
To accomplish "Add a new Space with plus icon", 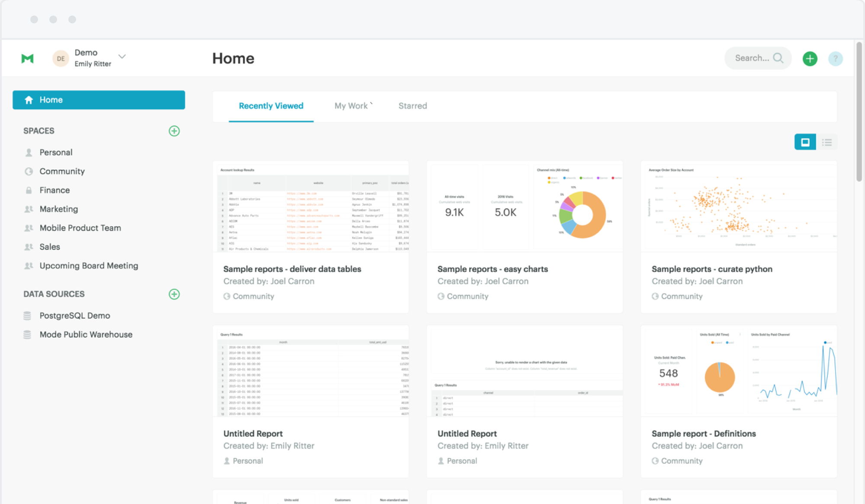I will pos(174,131).
